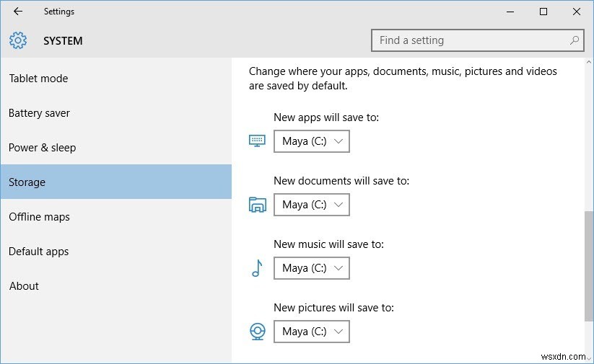Click the 'New pictures will save to:' label
Screen dimensions: 594x364
[333, 308]
